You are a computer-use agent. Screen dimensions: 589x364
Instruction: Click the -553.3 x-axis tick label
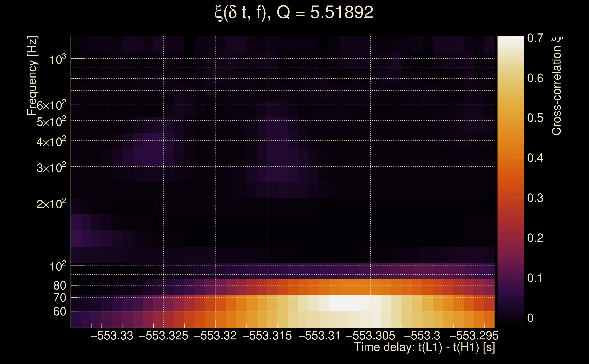click(x=422, y=336)
